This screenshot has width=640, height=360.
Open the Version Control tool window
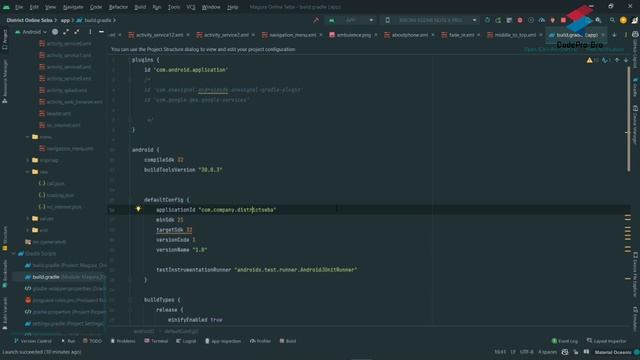click(33, 341)
